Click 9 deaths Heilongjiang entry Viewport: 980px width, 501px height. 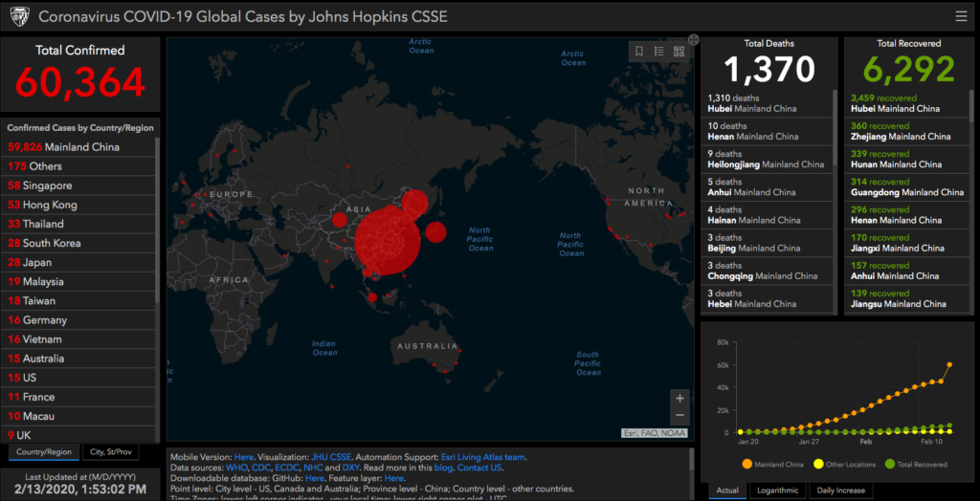(768, 159)
